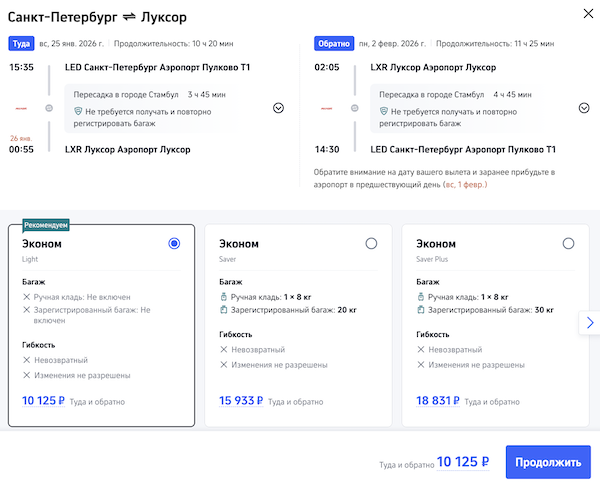Click outbound baggage shield icon
The width and height of the screenshot is (600, 486).
pos(79,111)
